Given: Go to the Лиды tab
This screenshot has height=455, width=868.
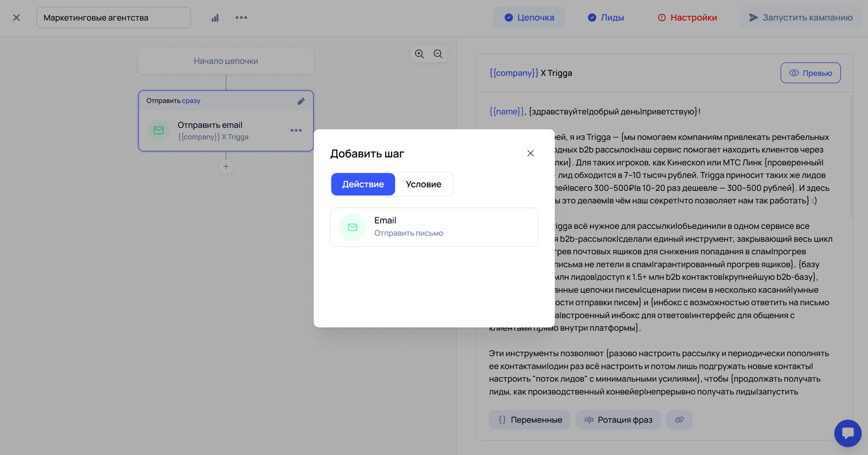Looking at the screenshot, I should coord(606,17).
